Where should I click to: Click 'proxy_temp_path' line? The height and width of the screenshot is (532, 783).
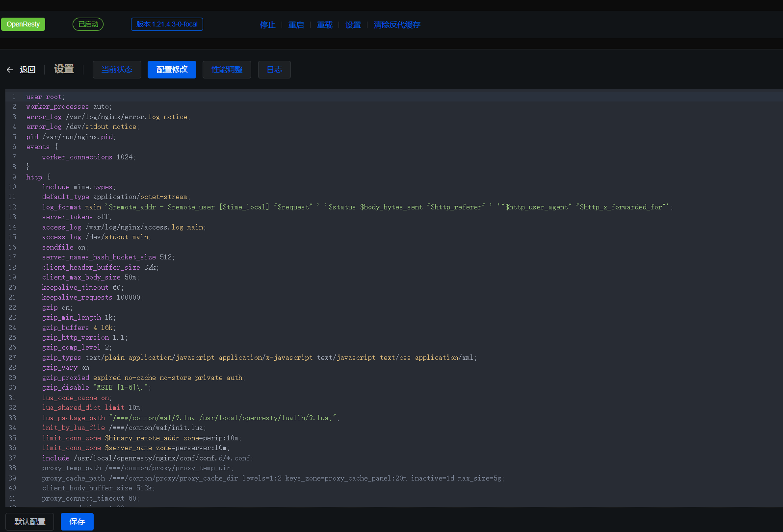click(138, 468)
